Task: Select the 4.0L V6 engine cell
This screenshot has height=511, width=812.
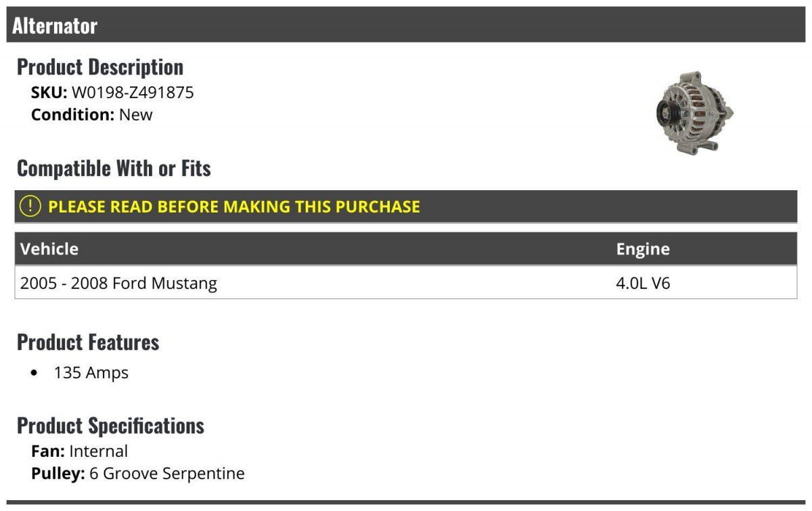Action: tap(643, 283)
